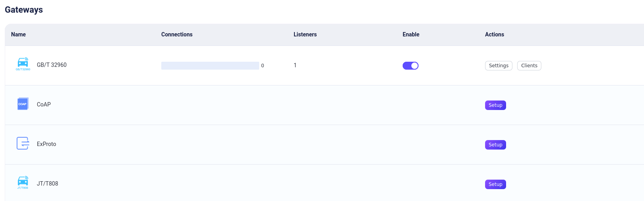Image resolution: width=644 pixels, height=201 pixels.
Task: Open Settings for GB/T 32960 gateway
Action: [x=499, y=66]
